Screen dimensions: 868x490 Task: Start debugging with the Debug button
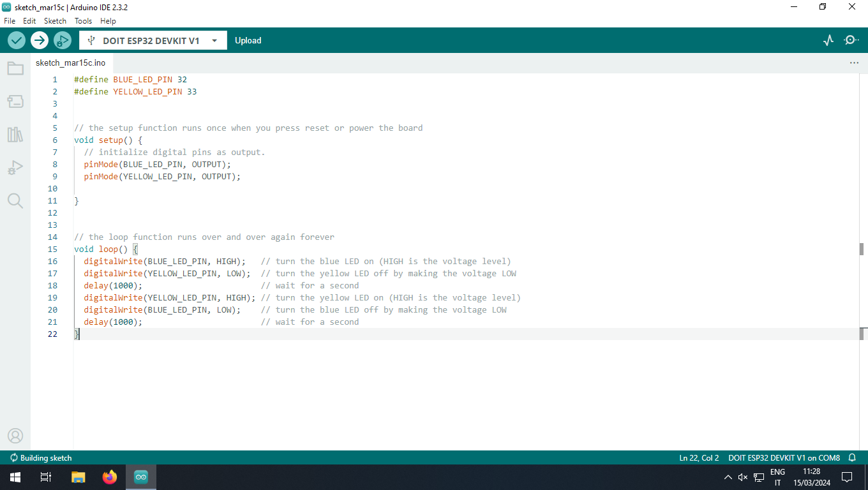point(63,40)
